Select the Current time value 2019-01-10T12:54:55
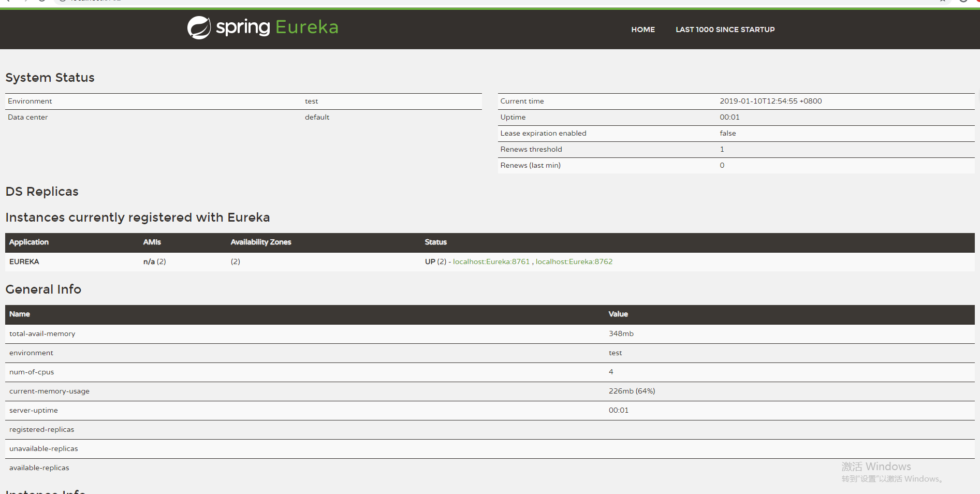 click(771, 101)
